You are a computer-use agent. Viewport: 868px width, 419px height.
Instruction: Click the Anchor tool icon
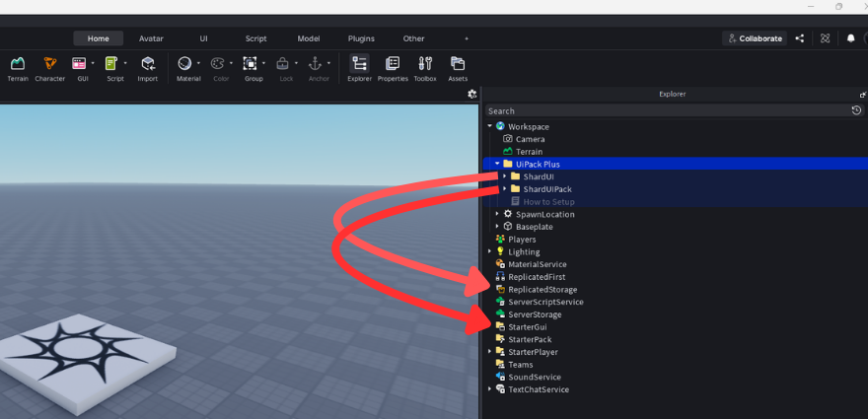[315, 64]
